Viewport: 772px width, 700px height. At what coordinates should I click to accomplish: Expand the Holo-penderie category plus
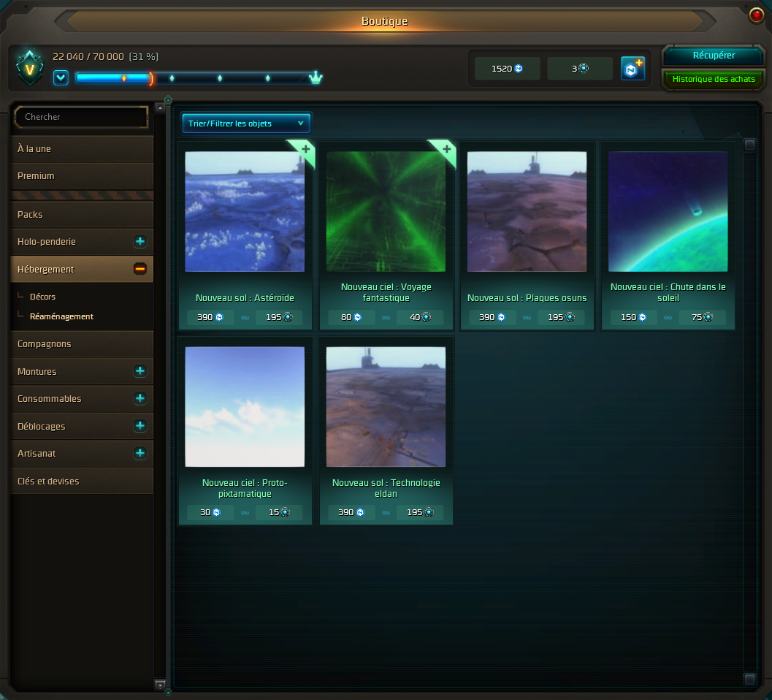[x=140, y=241]
